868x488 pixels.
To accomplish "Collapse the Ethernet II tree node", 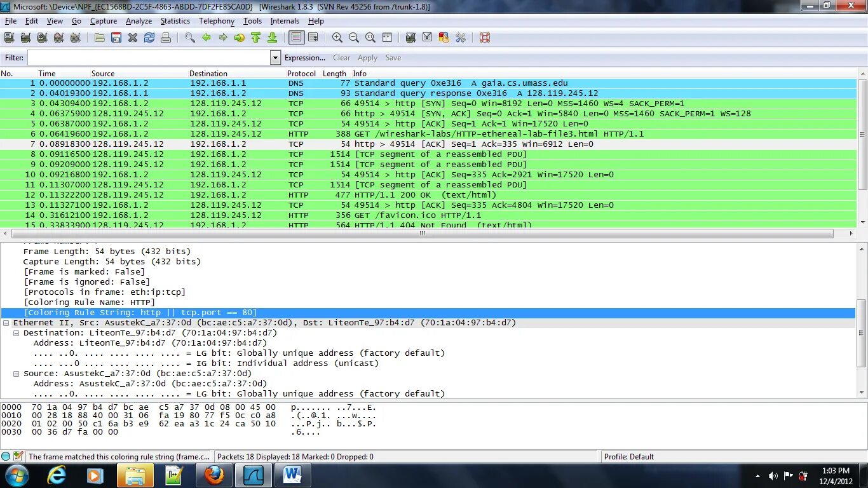I will pyautogui.click(x=6, y=323).
